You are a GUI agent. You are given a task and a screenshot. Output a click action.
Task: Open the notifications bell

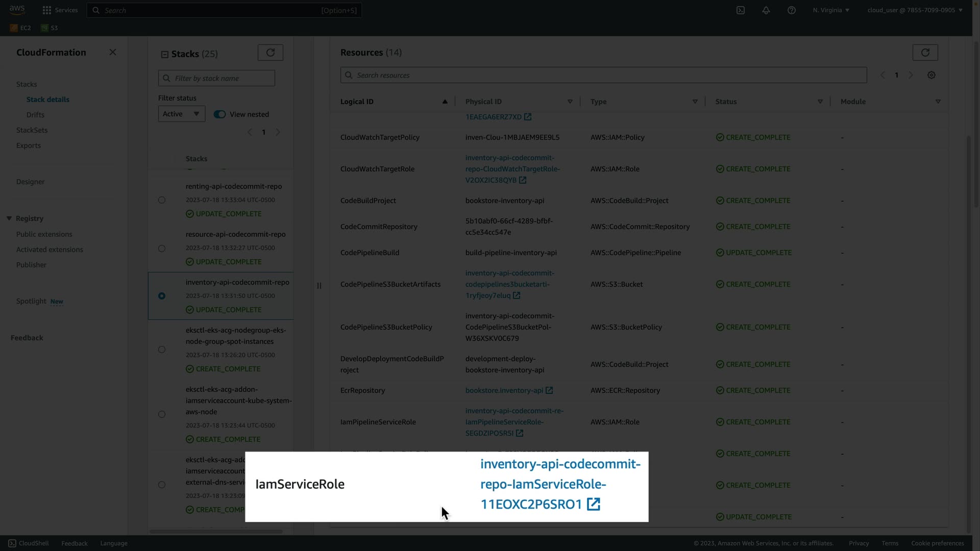click(766, 10)
